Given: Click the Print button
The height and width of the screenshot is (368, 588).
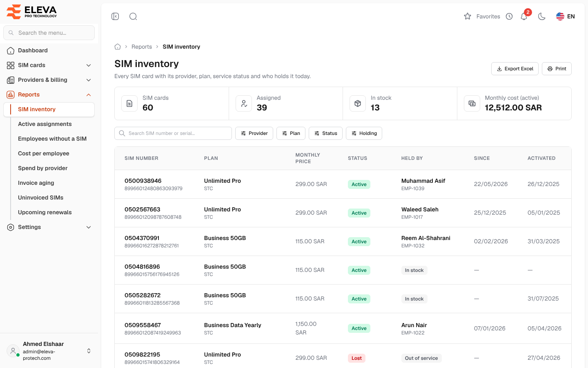Looking at the screenshot, I should (557, 69).
